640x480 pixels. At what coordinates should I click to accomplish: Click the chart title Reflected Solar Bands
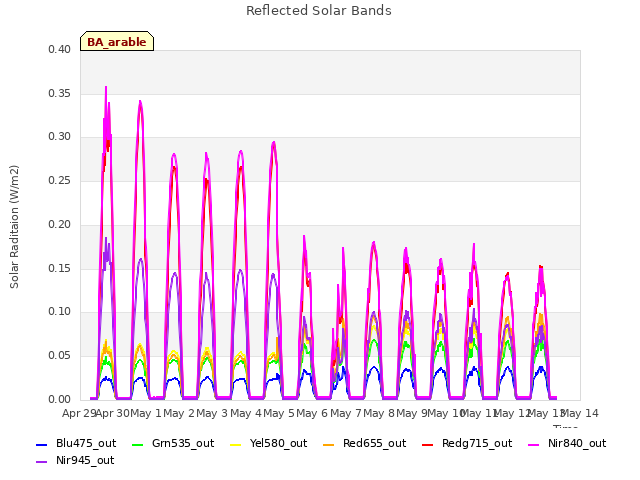tap(319, 11)
